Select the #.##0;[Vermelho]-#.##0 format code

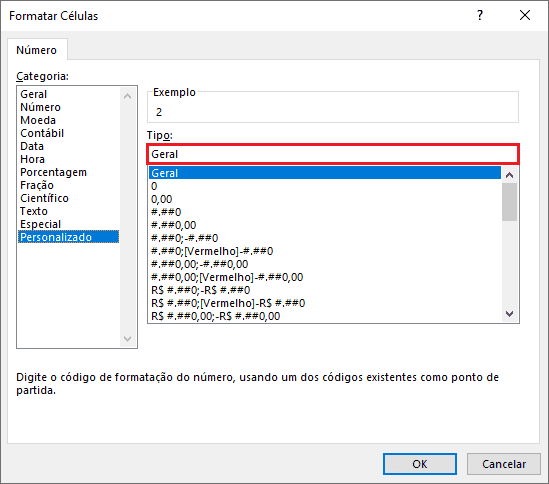coord(325,251)
